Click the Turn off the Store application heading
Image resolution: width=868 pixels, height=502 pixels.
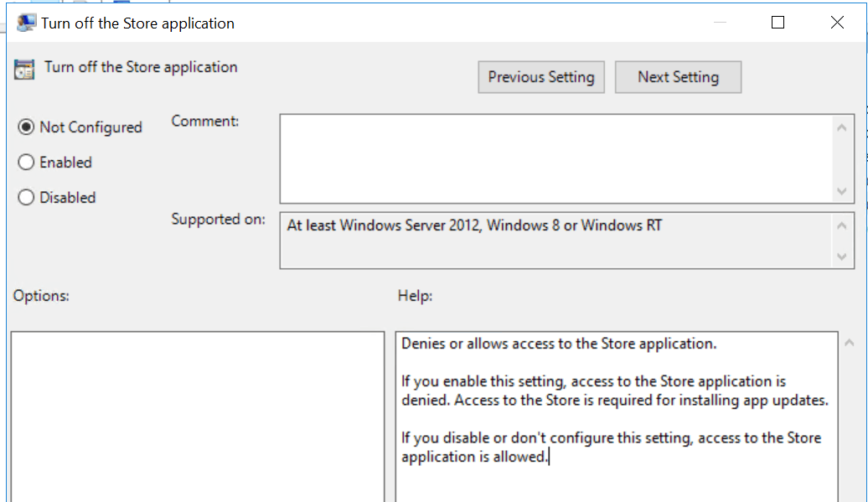tap(141, 67)
